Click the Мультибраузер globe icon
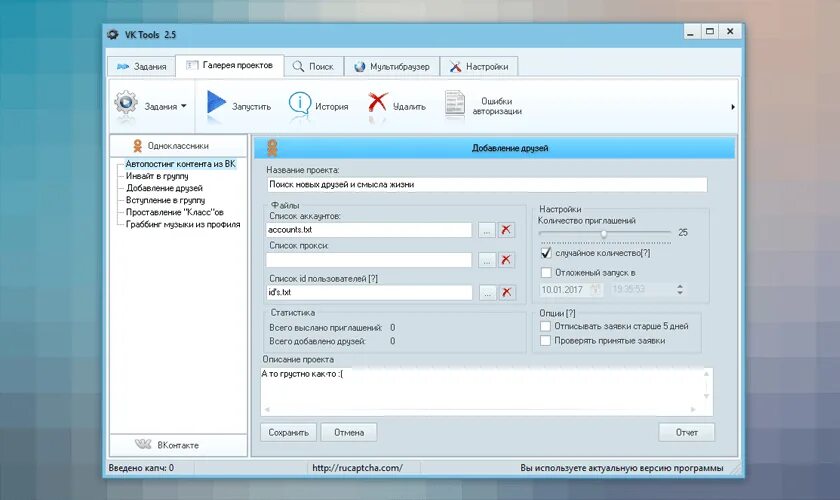This screenshot has width=840, height=500. (x=359, y=66)
